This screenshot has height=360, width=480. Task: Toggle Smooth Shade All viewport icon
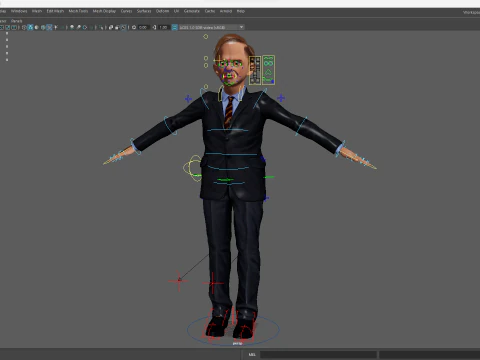click(30, 27)
